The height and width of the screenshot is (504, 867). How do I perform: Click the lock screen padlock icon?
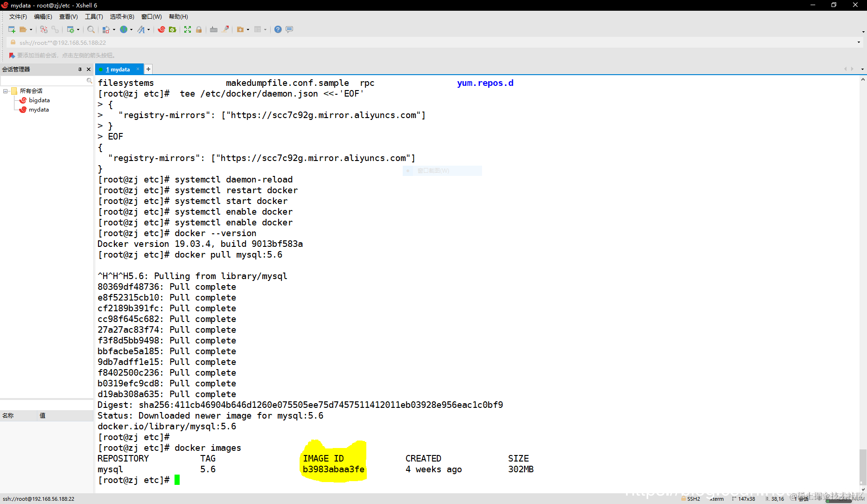tap(199, 29)
